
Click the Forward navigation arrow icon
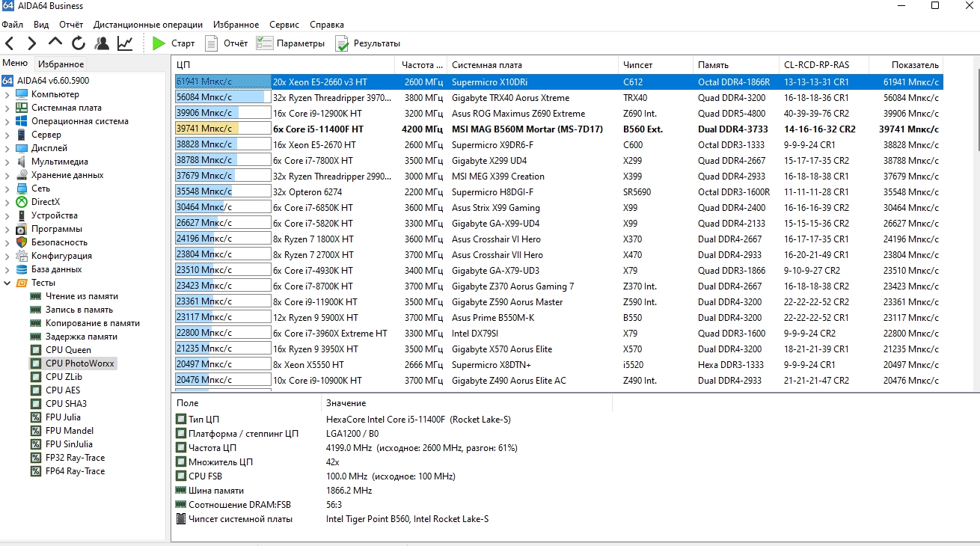(32, 43)
